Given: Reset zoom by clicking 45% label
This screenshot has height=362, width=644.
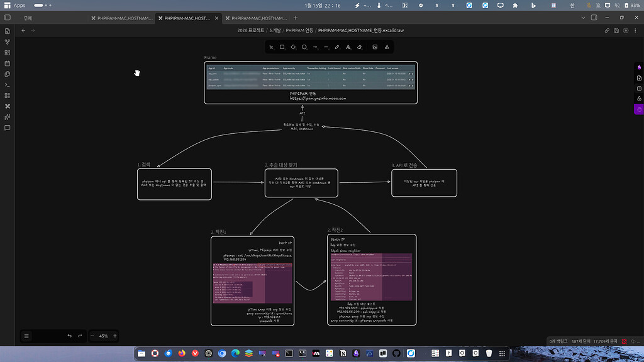Looking at the screenshot, I should 103,336.
